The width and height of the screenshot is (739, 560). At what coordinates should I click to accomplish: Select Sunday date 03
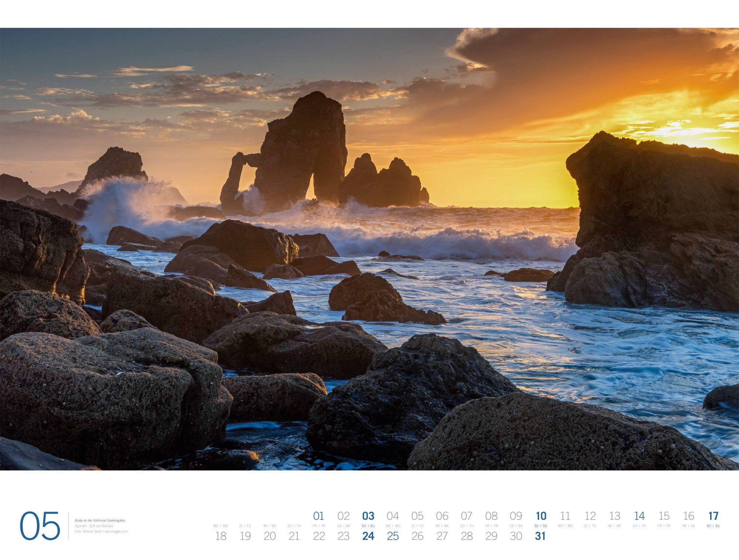368,516
